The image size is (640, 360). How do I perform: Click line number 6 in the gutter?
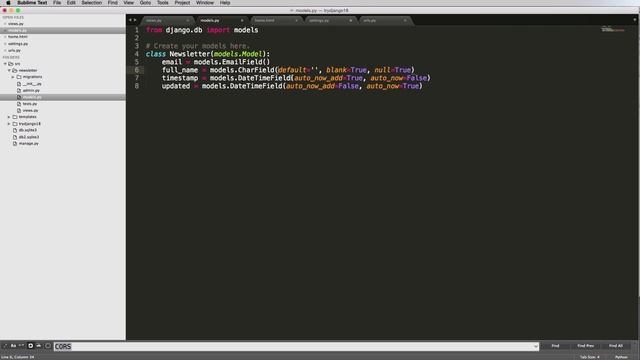point(137,70)
